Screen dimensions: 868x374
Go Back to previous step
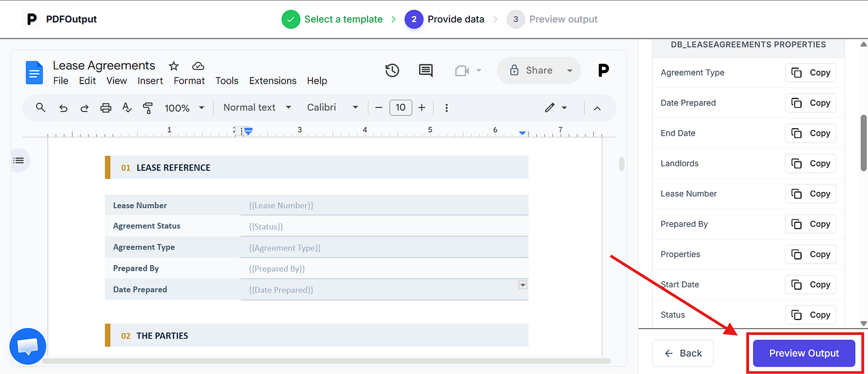click(683, 353)
